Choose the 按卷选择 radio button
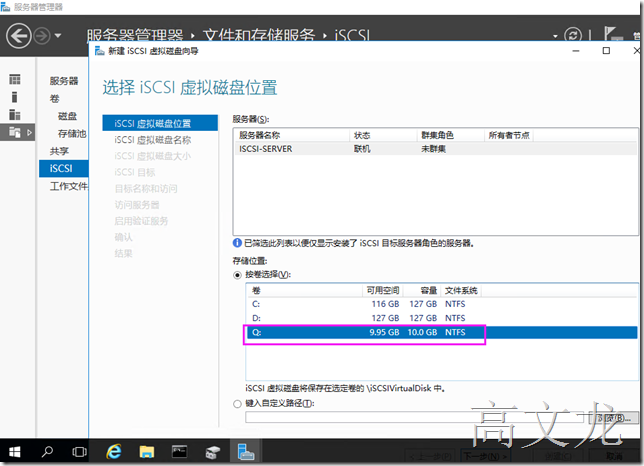This screenshot has width=644, height=466. [x=237, y=275]
